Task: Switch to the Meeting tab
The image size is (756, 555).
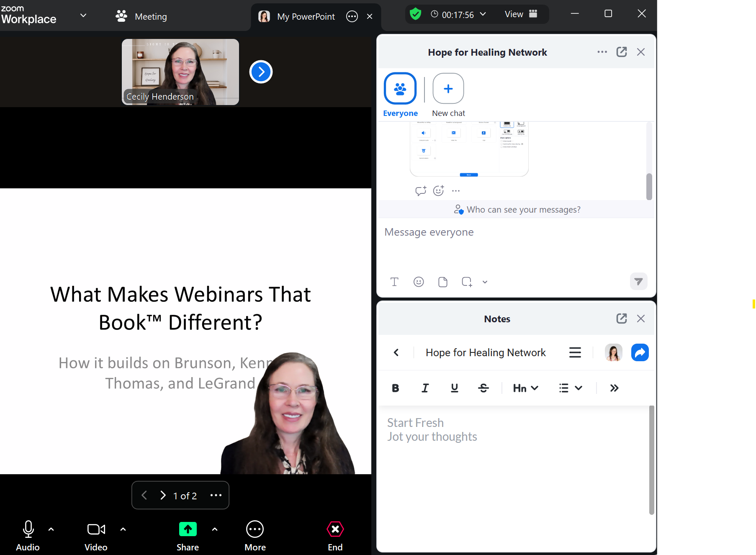Action: tap(141, 16)
